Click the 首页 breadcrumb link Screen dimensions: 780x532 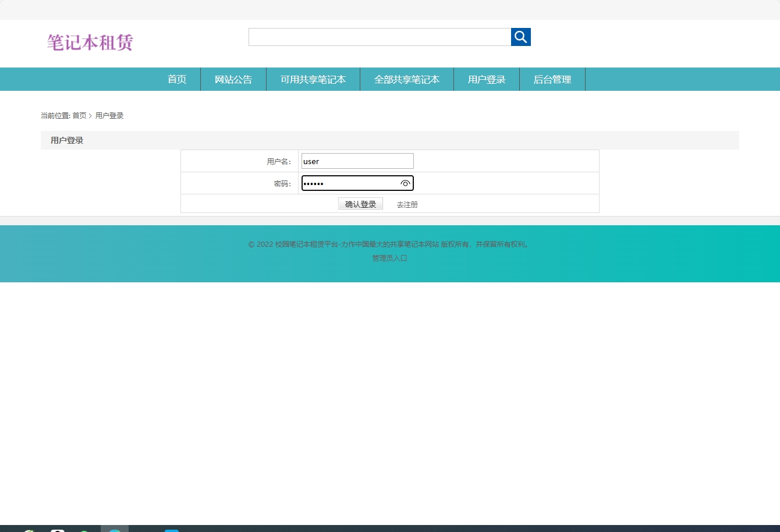click(x=80, y=115)
